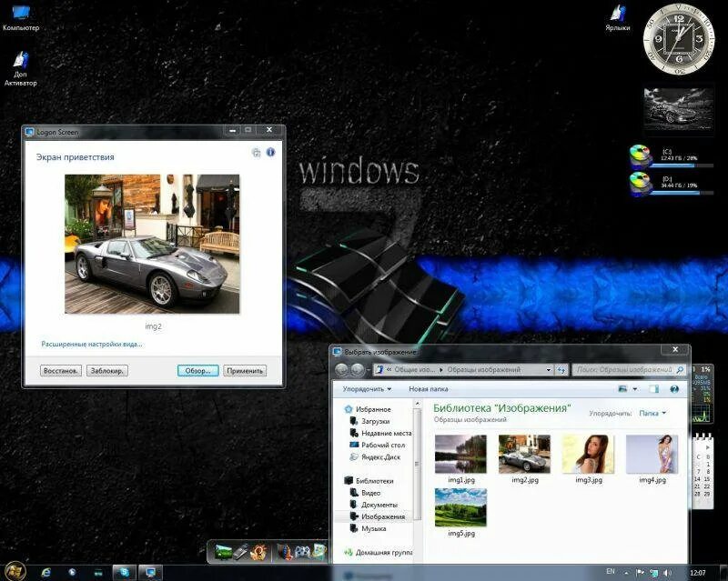The width and height of the screenshot is (728, 581).
Task: Click the navigation pane scroll up arrow
Action: tap(417, 404)
